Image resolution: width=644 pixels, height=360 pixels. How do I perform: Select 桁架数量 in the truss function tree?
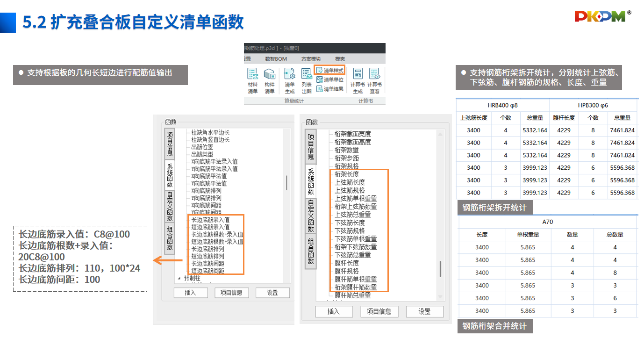click(x=347, y=150)
